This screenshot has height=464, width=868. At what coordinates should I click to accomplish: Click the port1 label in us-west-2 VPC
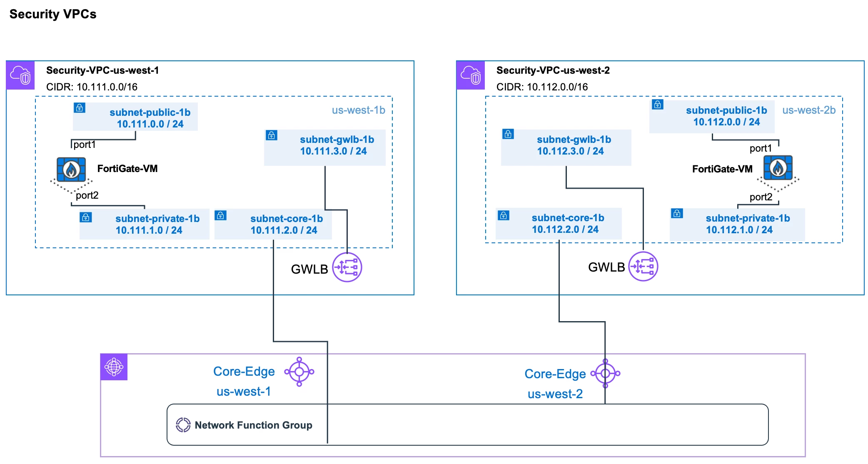click(x=761, y=148)
